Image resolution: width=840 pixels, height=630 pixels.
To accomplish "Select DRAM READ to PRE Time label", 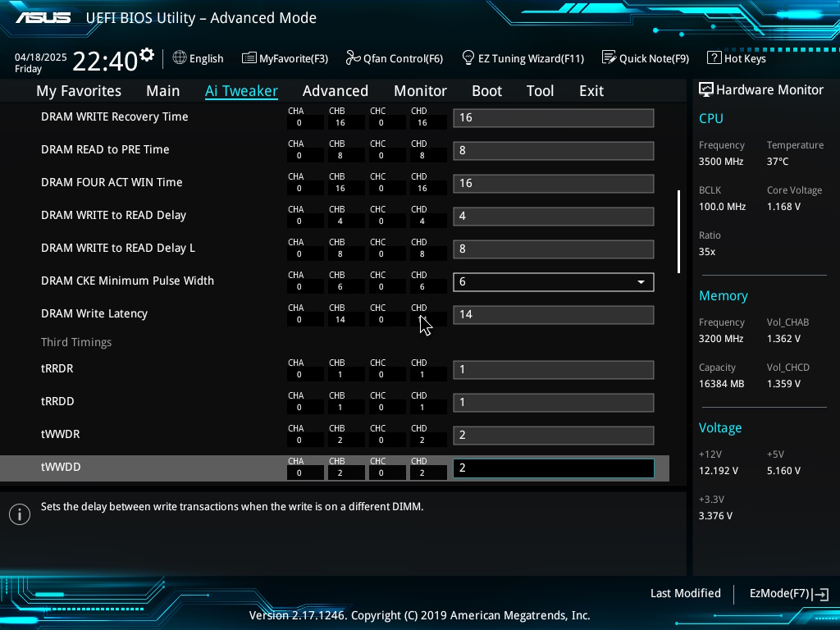I will click(x=105, y=149).
